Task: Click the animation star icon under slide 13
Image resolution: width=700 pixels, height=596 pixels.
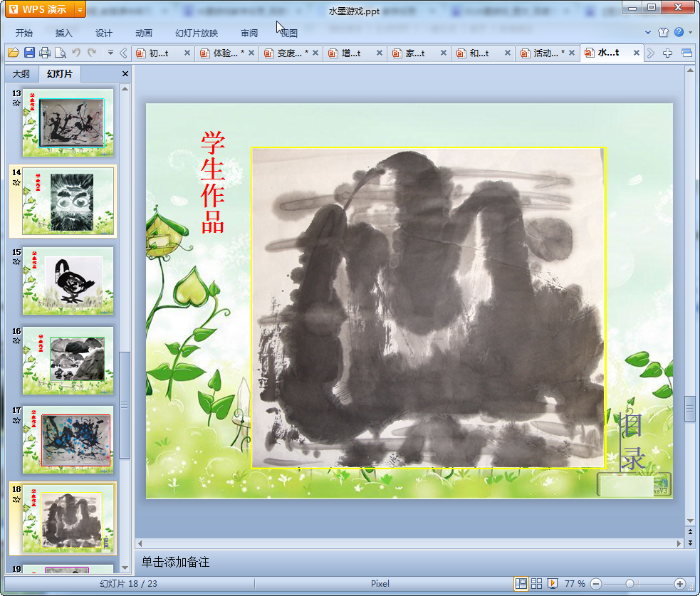Action: [x=16, y=103]
